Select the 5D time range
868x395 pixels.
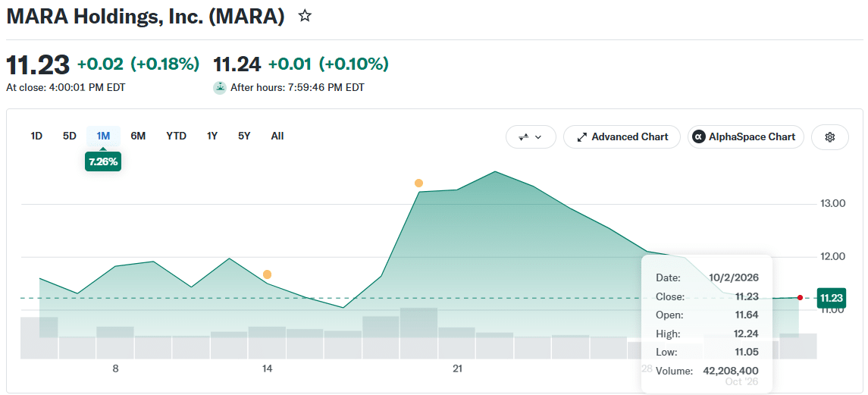(69, 136)
